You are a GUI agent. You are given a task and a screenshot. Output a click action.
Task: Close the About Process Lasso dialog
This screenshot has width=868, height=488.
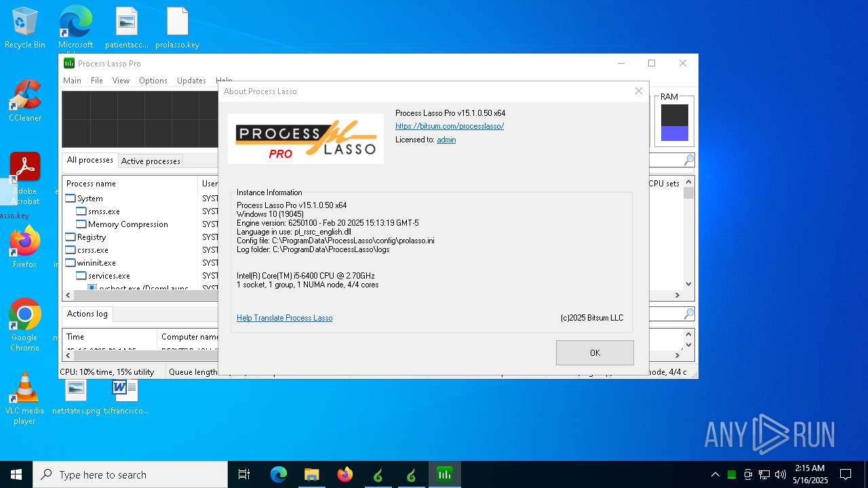pyautogui.click(x=638, y=91)
